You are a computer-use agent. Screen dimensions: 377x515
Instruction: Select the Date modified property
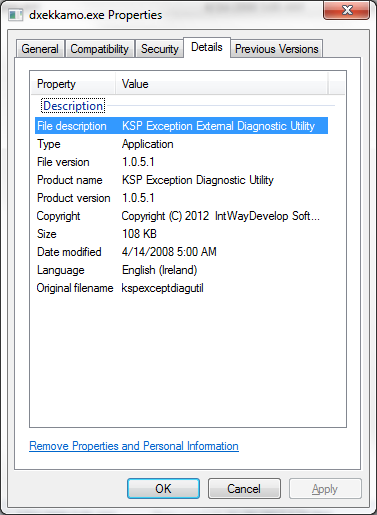click(69, 252)
